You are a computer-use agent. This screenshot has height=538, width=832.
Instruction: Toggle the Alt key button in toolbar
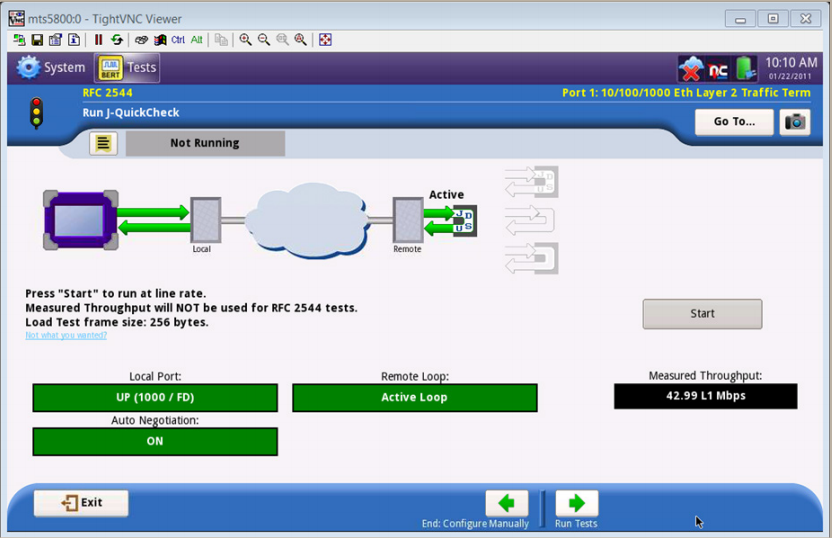[197, 40]
